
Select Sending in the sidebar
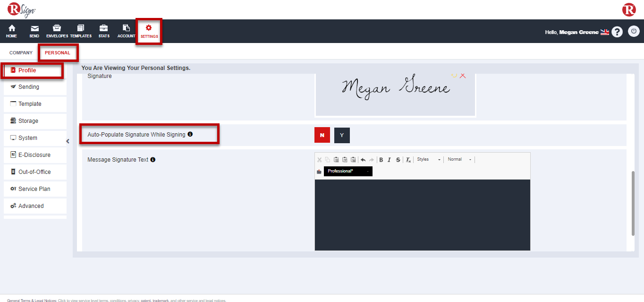[x=35, y=87]
